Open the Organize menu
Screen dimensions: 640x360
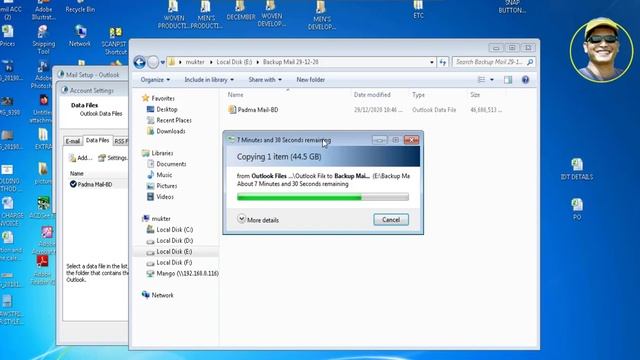pos(155,80)
